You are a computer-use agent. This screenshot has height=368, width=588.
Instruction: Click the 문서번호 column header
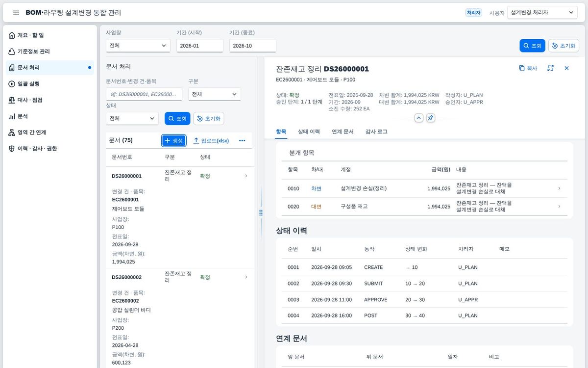click(x=122, y=157)
